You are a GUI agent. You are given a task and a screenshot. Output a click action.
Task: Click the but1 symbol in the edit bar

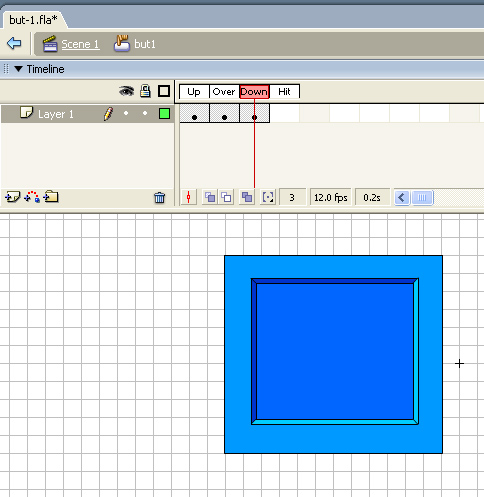145,44
